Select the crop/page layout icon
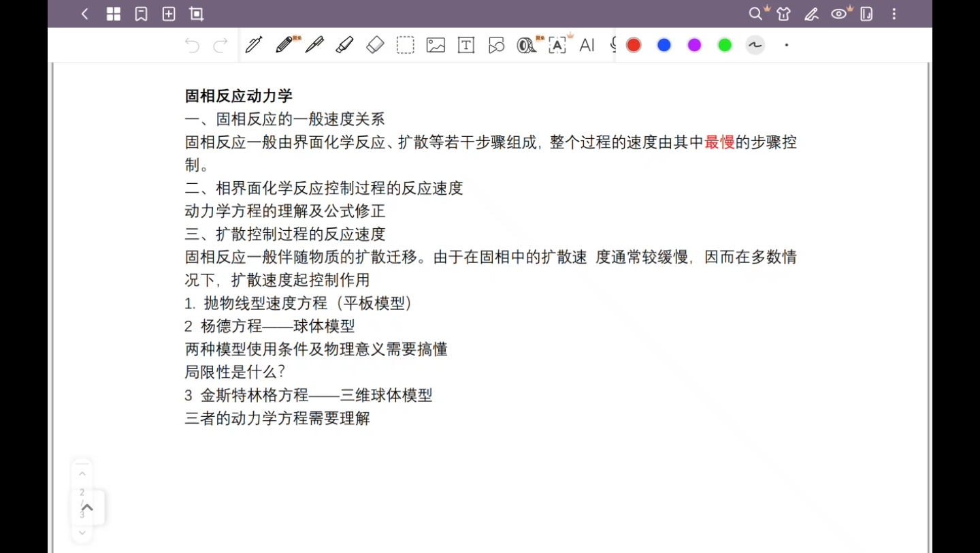980x553 pixels. tap(197, 14)
